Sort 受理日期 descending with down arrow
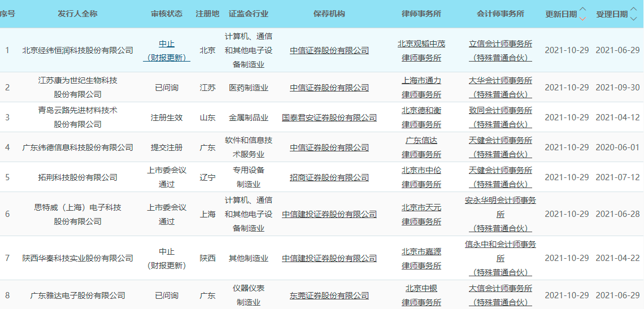644x309 pixels. click(633, 18)
